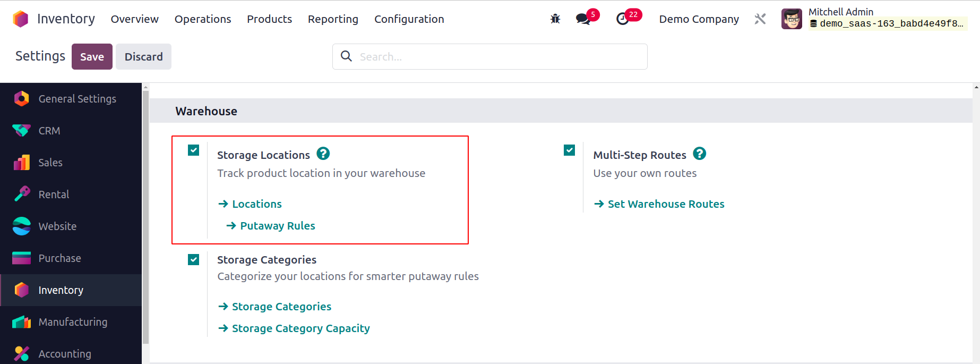Focus the settings Search field
Image resolution: width=980 pixels, height=364 pixels.
pyautogui.click(x=489, y=56)
